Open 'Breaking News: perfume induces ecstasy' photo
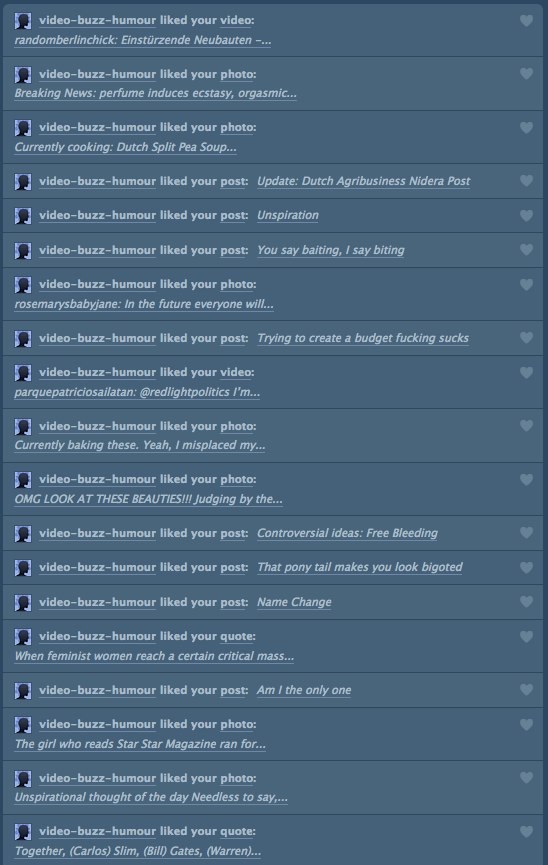 click(x=156, y=93)
